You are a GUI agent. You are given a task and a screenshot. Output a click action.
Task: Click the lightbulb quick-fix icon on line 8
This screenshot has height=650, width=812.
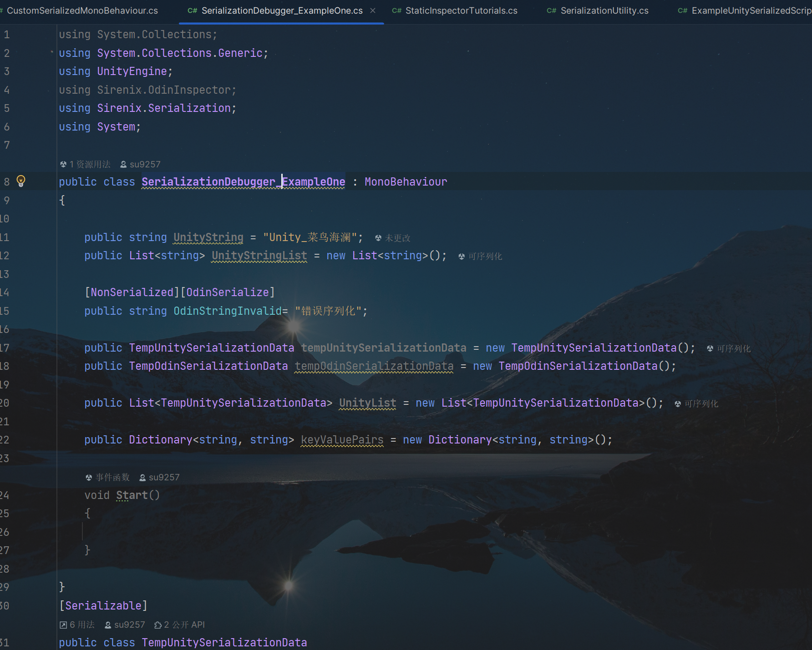pyautogui.click(x=21, y=181)
